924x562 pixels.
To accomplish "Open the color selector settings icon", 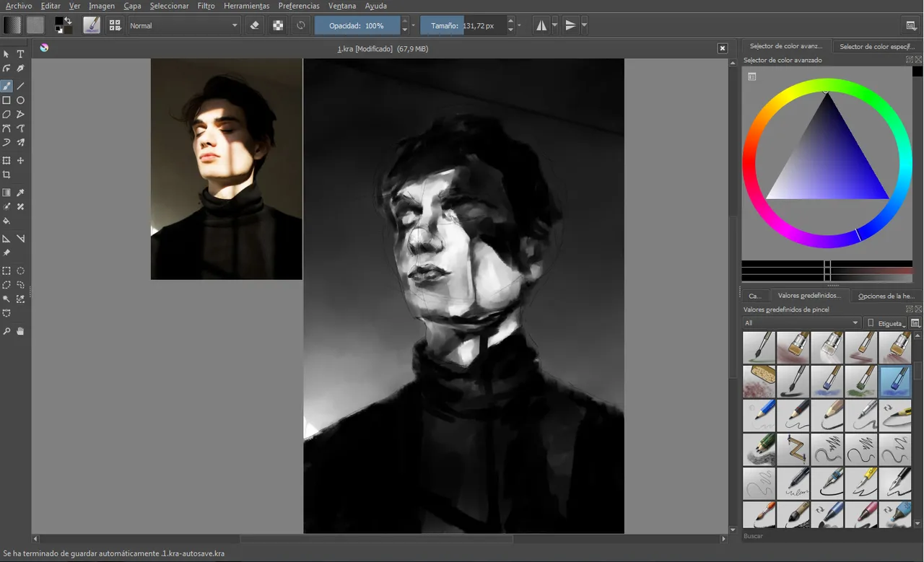I will [751, 76].
